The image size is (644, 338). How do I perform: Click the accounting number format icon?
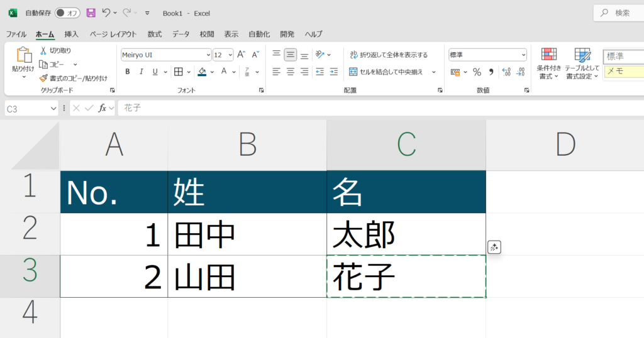[455, 72]
